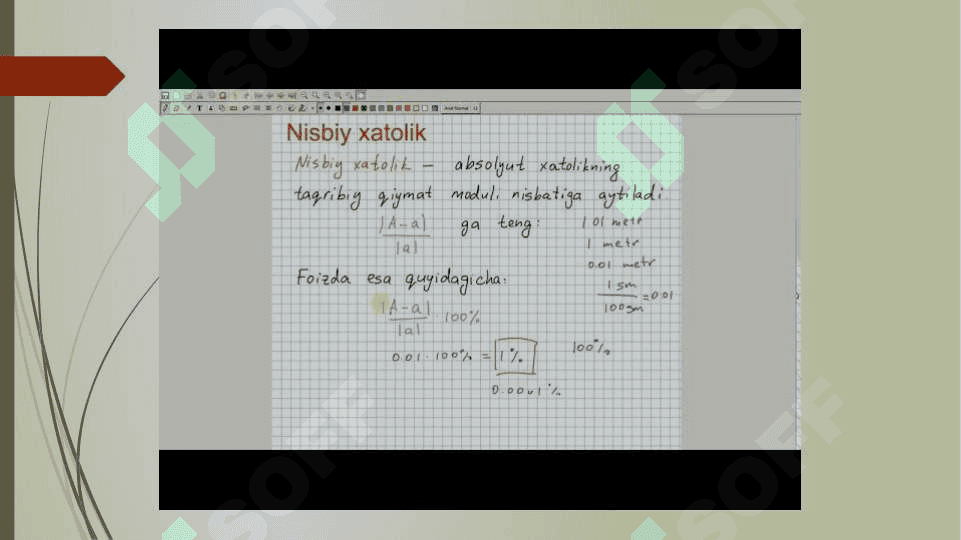Click the '0.0001 %' handwritten value
This screenshot has width=961, height=540.
tap(526, 390)
